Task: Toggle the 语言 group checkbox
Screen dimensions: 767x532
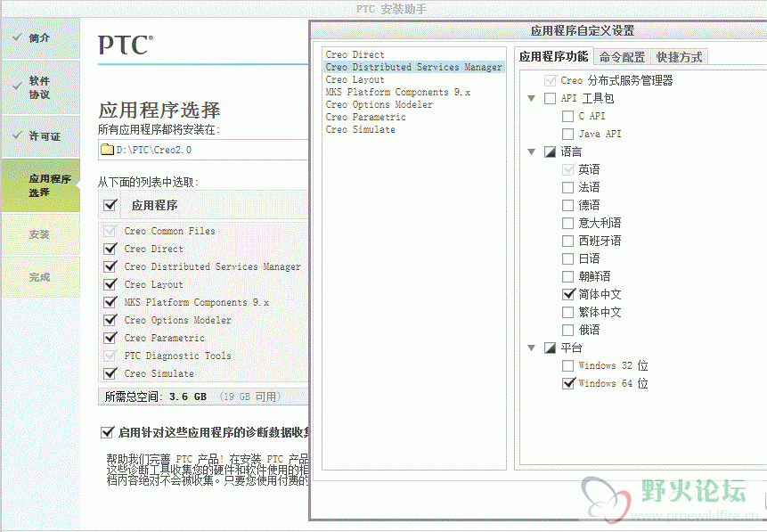Action: tap(550, 151)
